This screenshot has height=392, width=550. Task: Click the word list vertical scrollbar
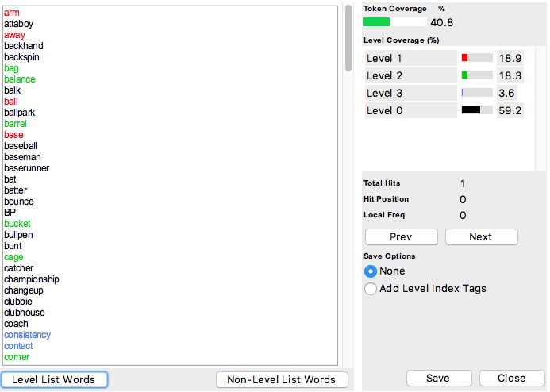click(348, 39)
